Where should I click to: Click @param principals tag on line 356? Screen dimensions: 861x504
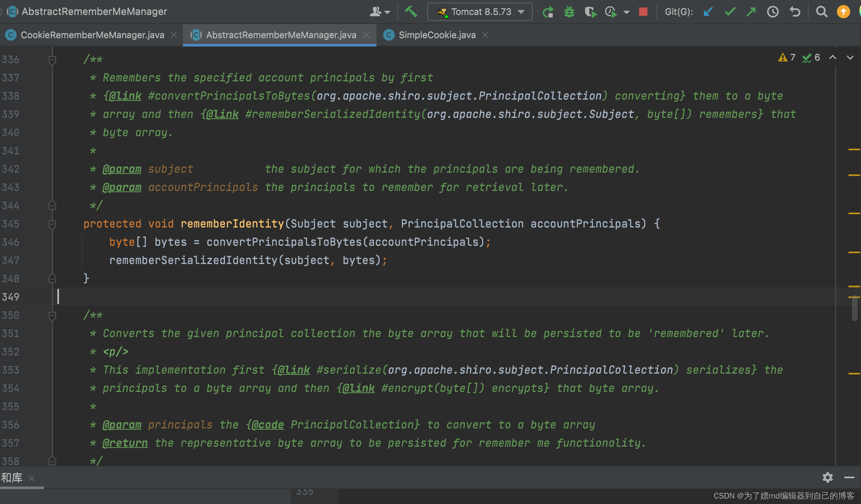[x=122, y=425]
